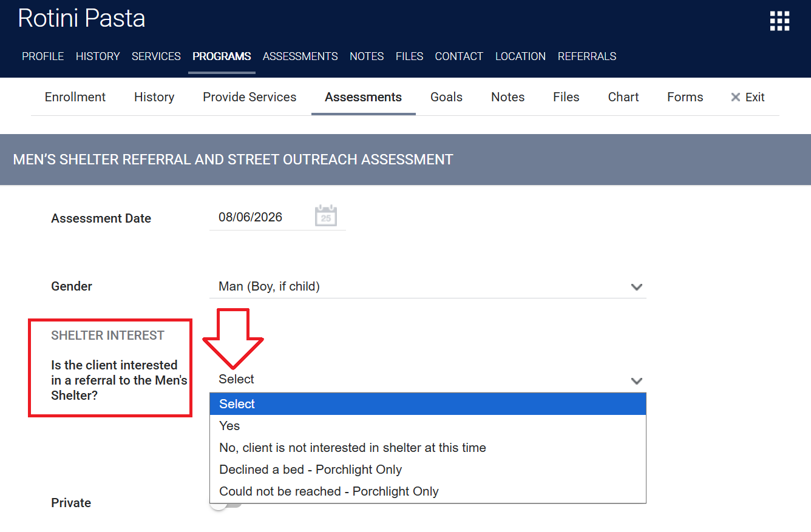Click the Rotini Pasta client name
Image resolution: width=811 pixels, height=532 pixels.
tap(81, 18)
